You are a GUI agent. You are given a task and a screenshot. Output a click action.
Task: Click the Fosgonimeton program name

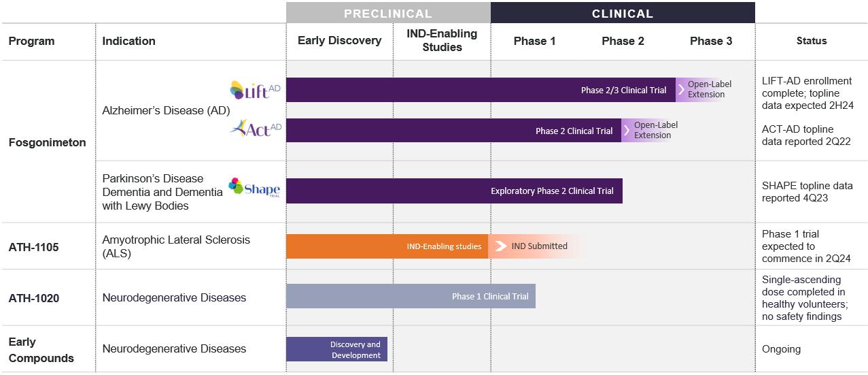pyautogui.click(x=47, y=142)
